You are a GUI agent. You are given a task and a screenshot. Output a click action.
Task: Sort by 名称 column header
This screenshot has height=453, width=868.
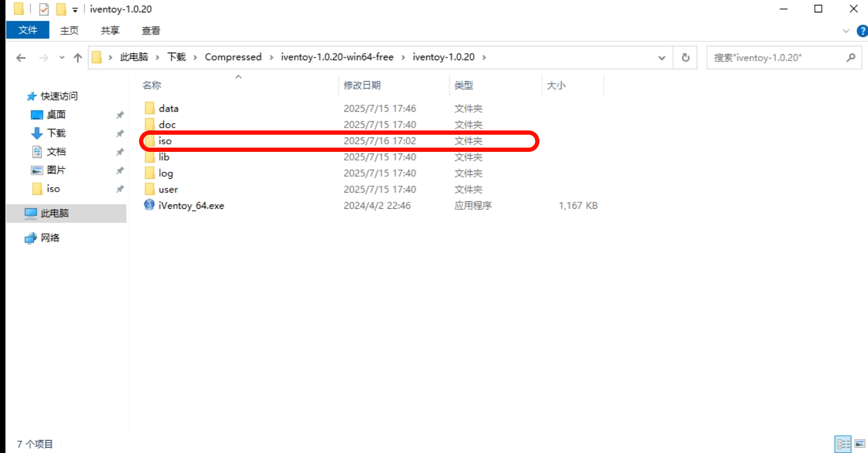[x=152, y=85]
